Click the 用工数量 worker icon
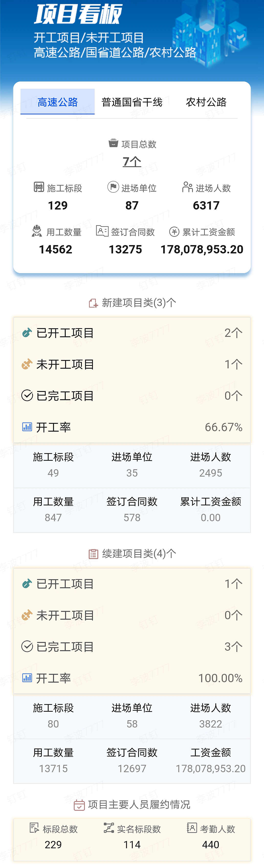 (x=37, y=231)
